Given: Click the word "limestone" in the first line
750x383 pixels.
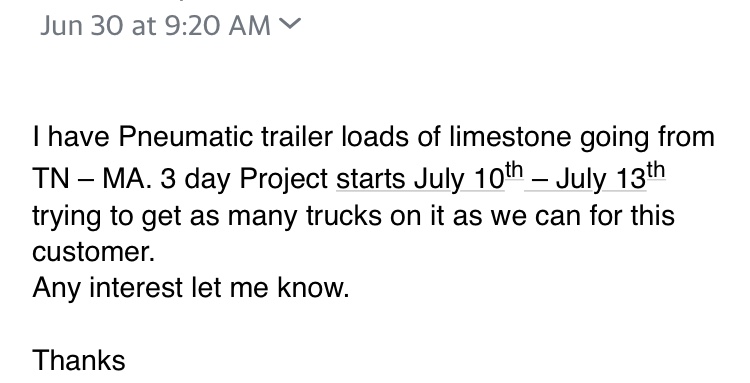Looking at the screenshot, I should pyautogui.click(x=510, y=137).
